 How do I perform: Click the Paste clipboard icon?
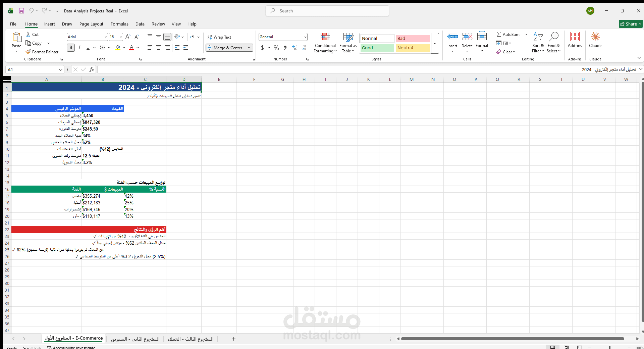16,37
